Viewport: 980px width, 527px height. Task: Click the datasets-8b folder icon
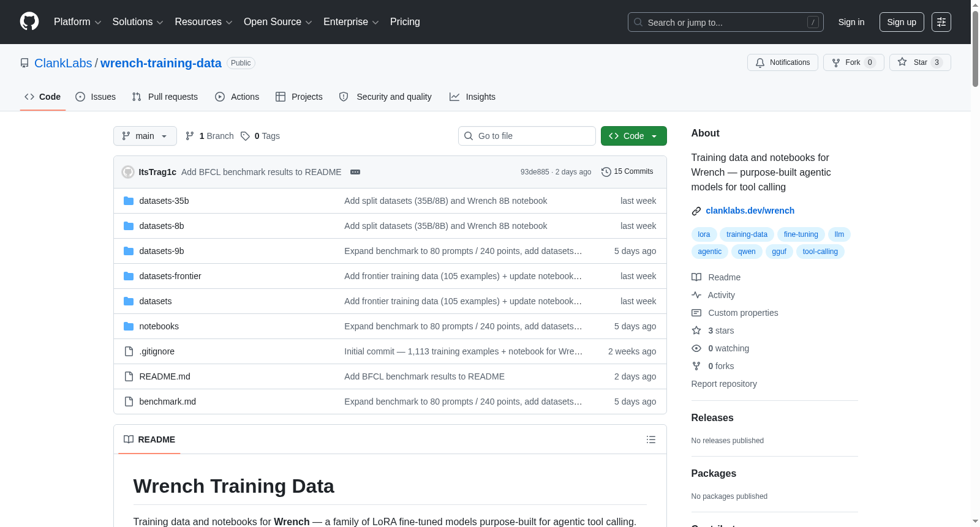[129, 226]
